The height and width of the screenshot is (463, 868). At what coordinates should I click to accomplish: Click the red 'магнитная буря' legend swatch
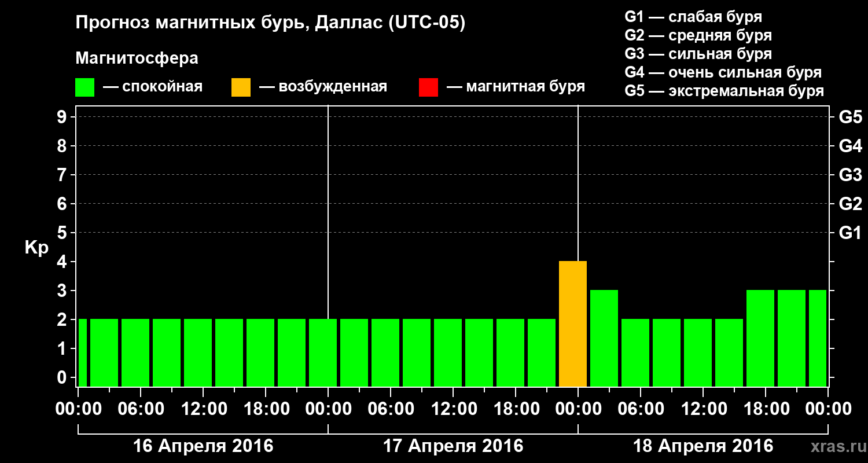428,87
